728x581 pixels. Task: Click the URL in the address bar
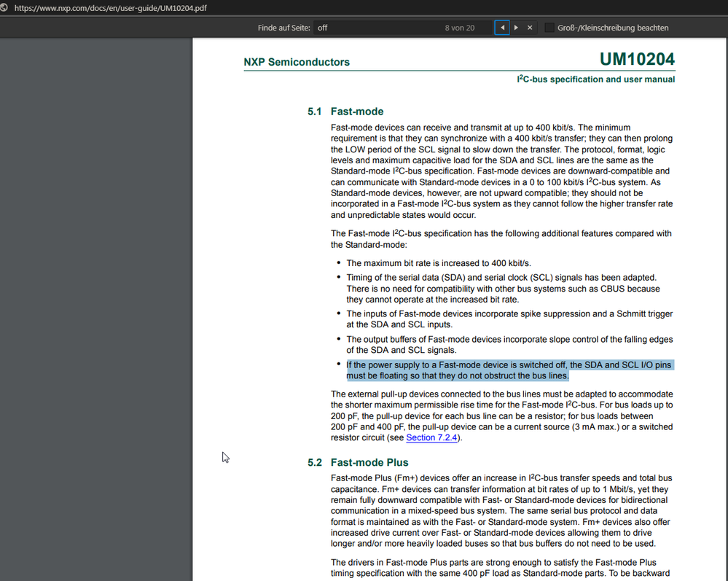pos(111,8)
